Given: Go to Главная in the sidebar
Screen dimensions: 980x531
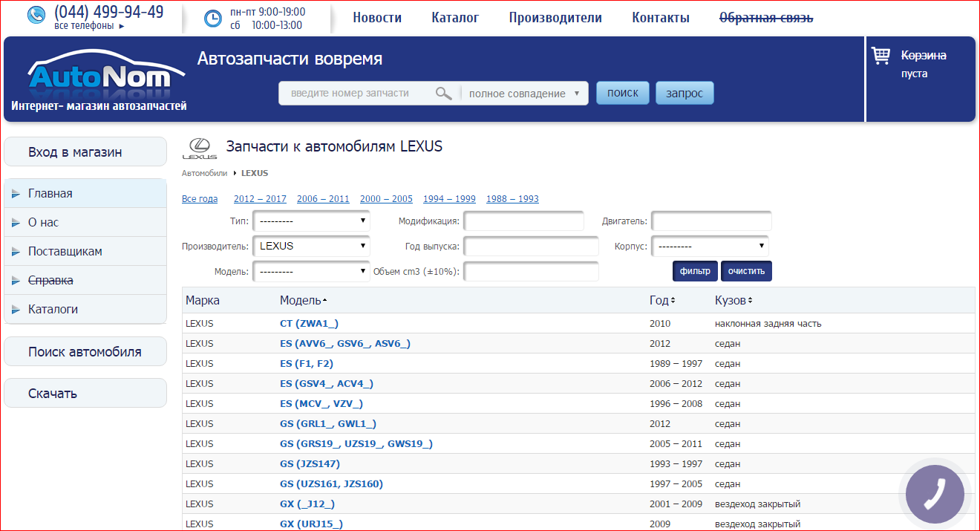Looking at the screenshot, I should coord(85,193).
